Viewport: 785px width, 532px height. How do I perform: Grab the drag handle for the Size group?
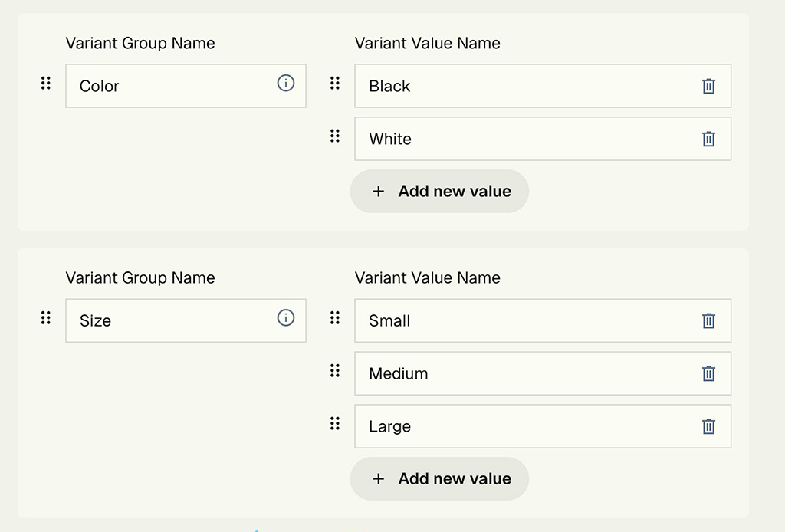click(x=44, y=317)
